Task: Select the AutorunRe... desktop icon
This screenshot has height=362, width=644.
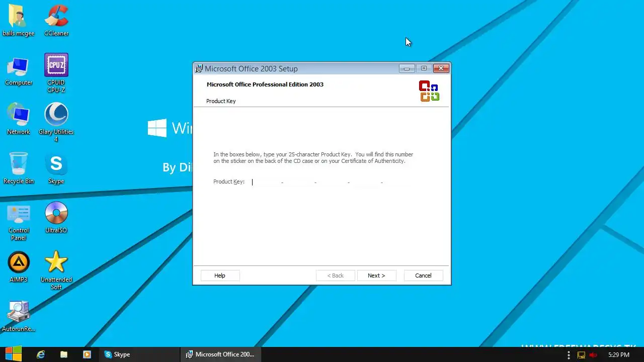Action: [19, 317]
